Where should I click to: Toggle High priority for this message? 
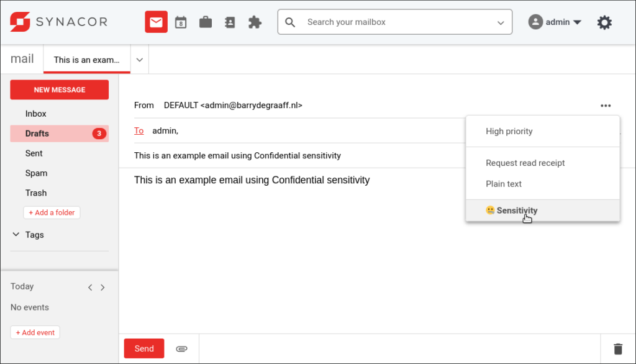point(509,131)
